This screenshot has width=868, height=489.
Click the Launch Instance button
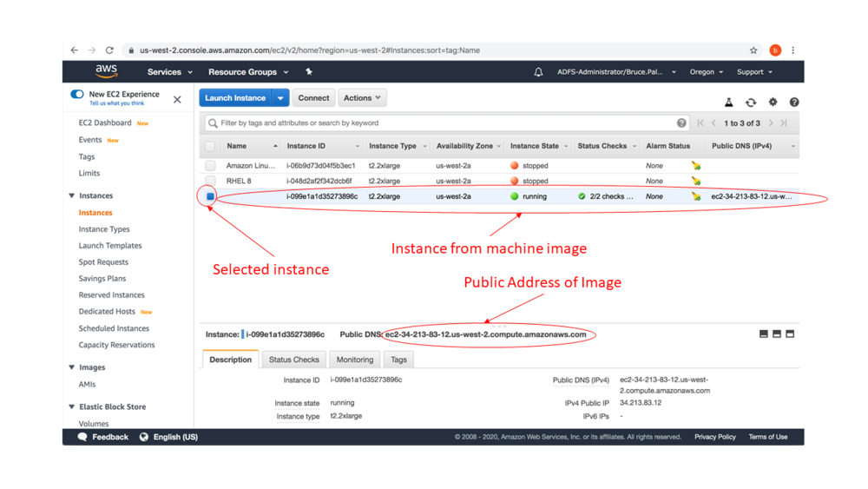pos(235,98)
